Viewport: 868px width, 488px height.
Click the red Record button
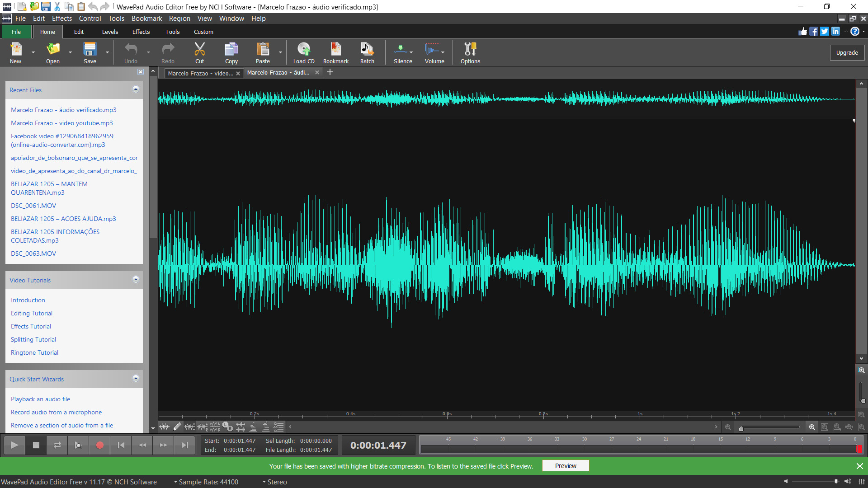(100, 445)
